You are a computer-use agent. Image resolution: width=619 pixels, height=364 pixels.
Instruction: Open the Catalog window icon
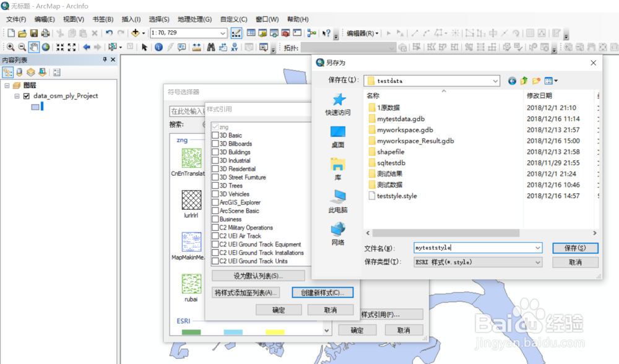coord(262,33)
